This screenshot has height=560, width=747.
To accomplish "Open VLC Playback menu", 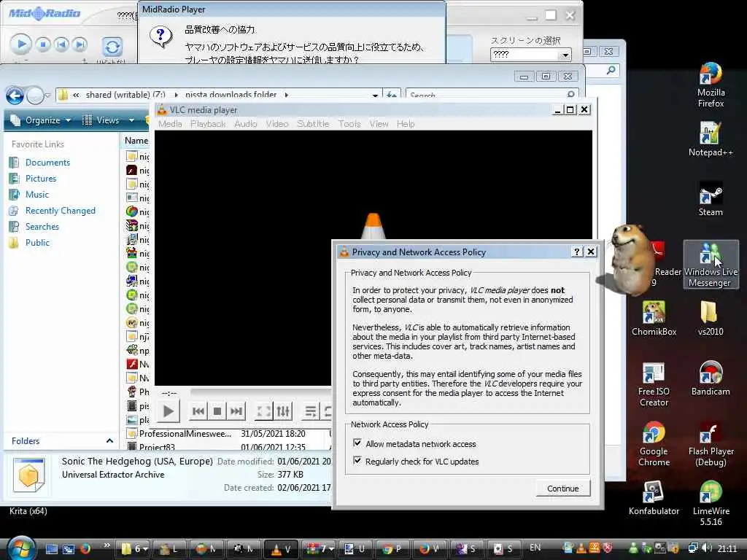I will pyautogui.click(x=208, y=124).
